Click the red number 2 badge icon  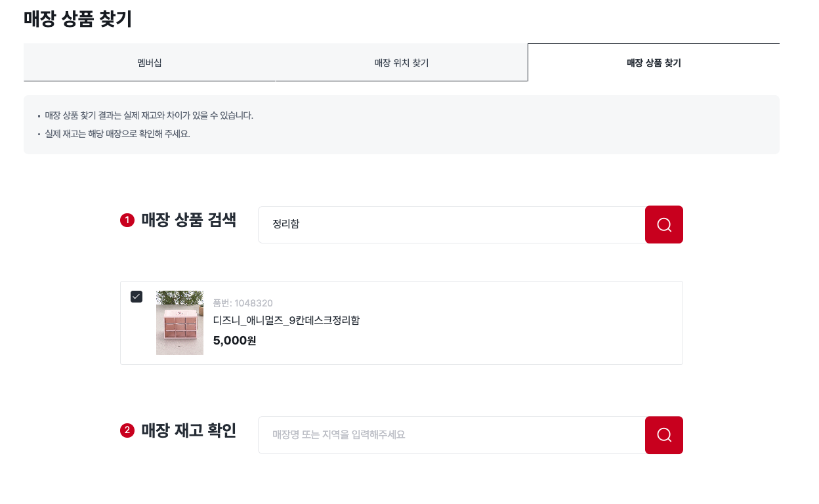coord(127,430)
